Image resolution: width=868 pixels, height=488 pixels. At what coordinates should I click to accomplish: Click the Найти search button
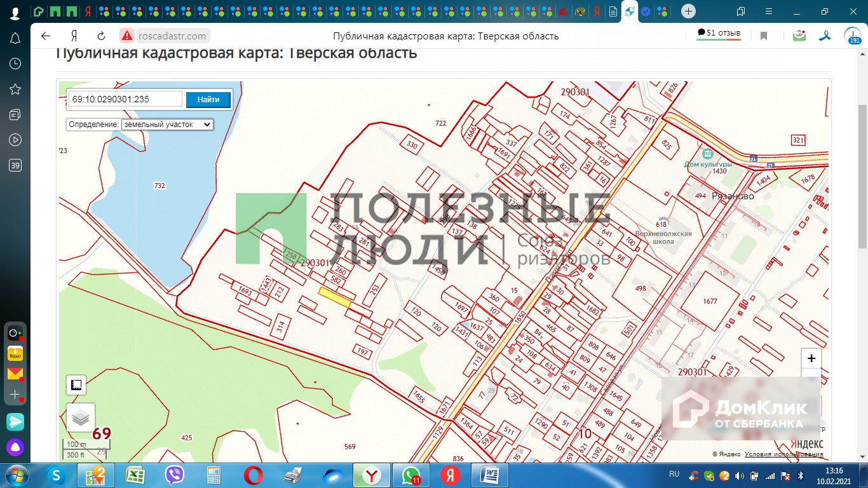click(x=208, y=100)
